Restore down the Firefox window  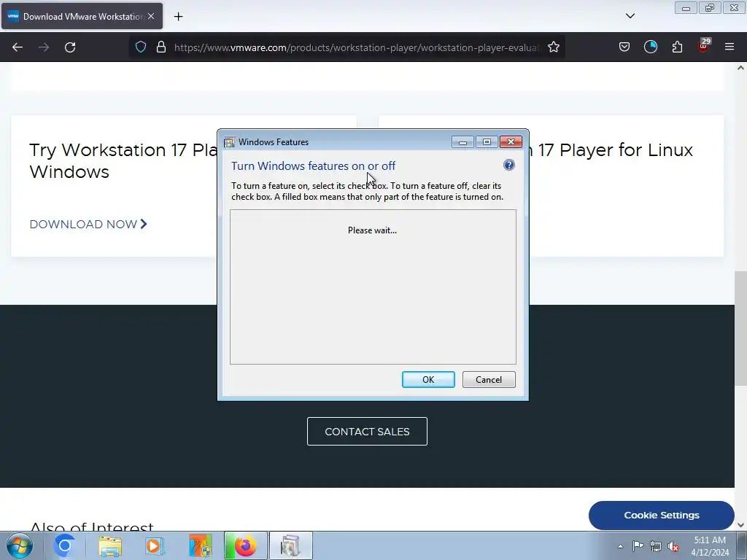[x=710, y=7]
